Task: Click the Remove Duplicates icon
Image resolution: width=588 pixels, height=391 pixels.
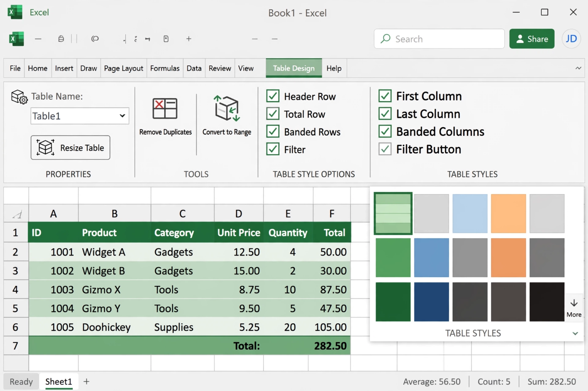Action: point(165,108)
